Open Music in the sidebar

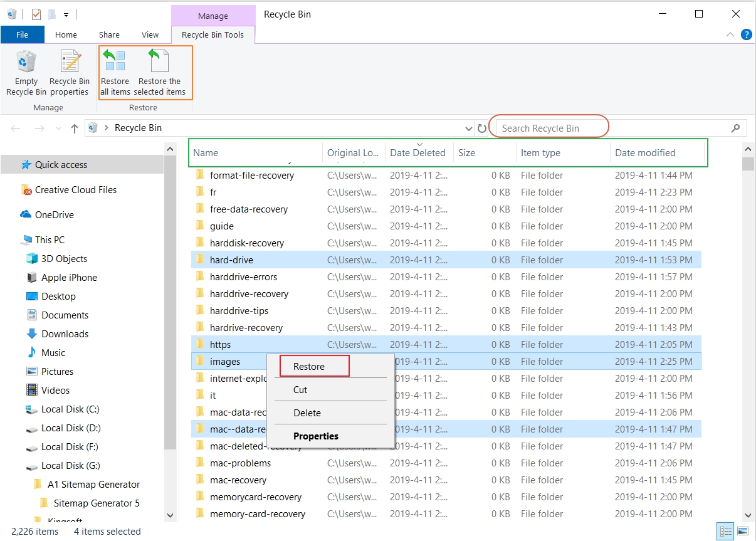(46, 353)
